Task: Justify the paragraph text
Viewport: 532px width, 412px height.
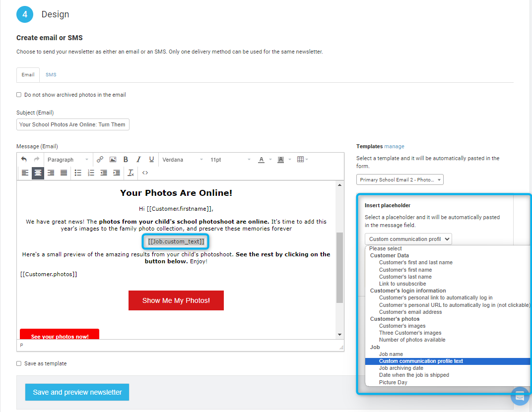Action: (64, 173)
